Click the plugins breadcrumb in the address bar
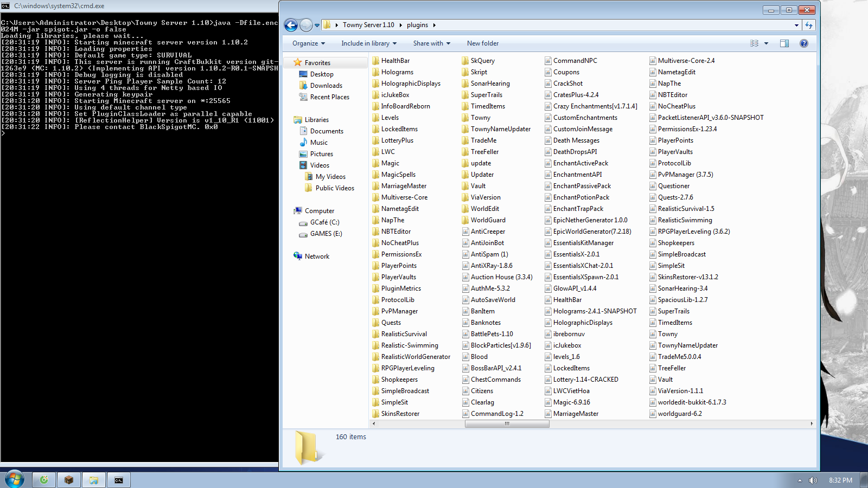This screenshot has height=488, width=868. pos(417,25)
